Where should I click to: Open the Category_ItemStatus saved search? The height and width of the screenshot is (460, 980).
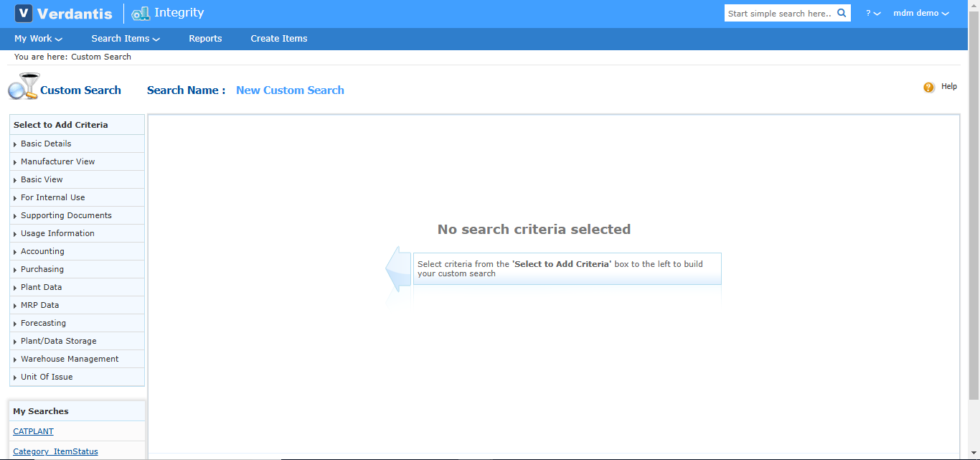click(x=55, y=451)
